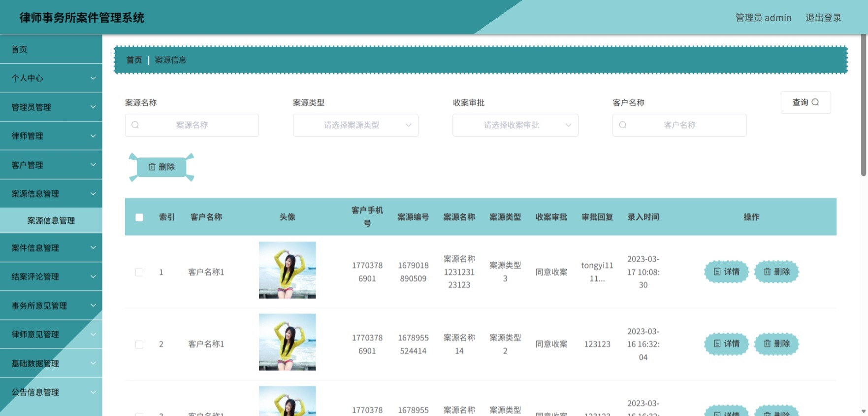Click 123123 reply cell in row 2
The image size is (868, 416).
click(597, 344)
